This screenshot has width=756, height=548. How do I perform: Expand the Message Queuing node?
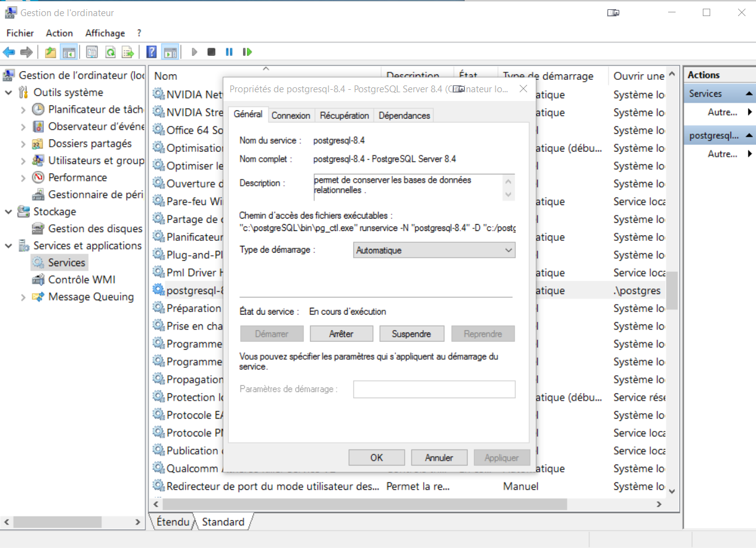click(23, 297)
